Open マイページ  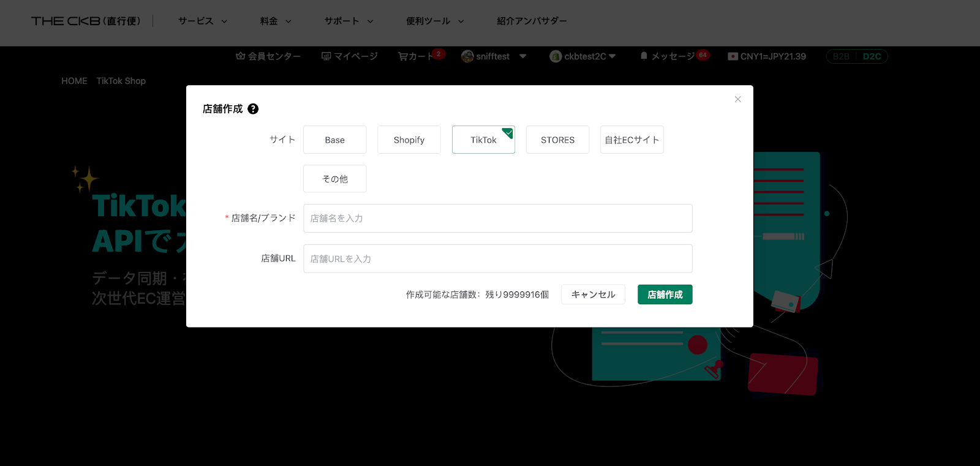click(x=350, y=56)
